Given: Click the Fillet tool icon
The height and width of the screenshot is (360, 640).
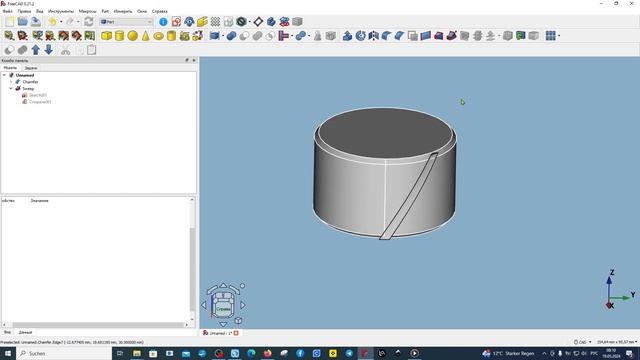Looking at the screenshot, I should pyautogui.click(x=387, y=36).
